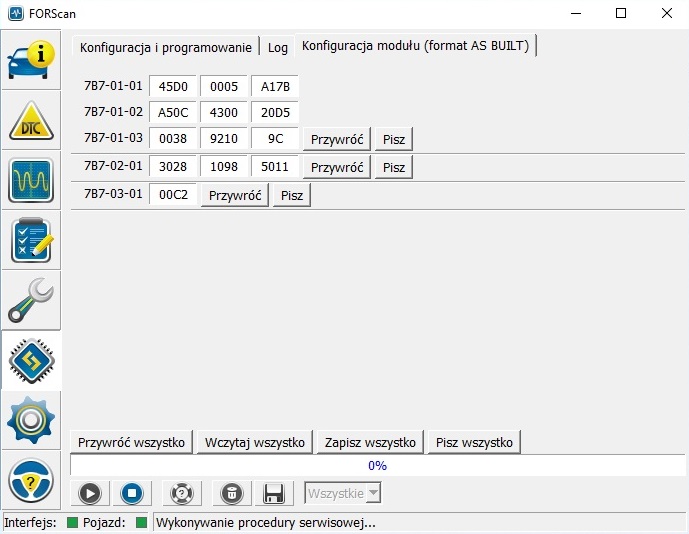Viewport: 689px width, 534px height.
Task: Click the 0% progress bar
Action: click(377, 465)
